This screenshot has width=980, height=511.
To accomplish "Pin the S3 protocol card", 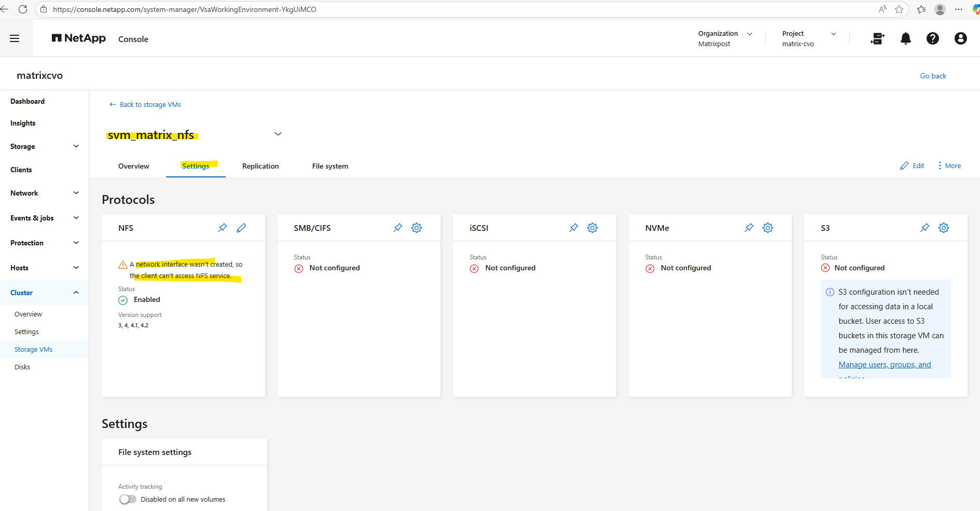I will tap(925, 228).
